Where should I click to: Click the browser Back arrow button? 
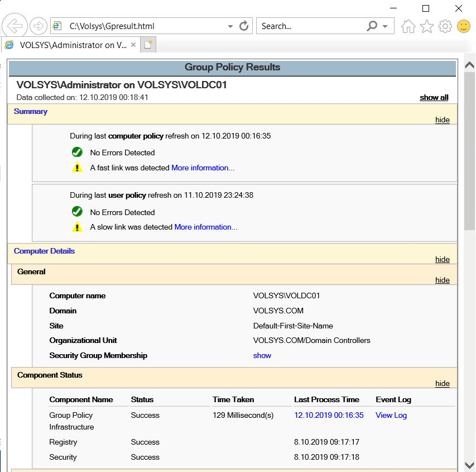pyautogui.click(x=16, y=26)
